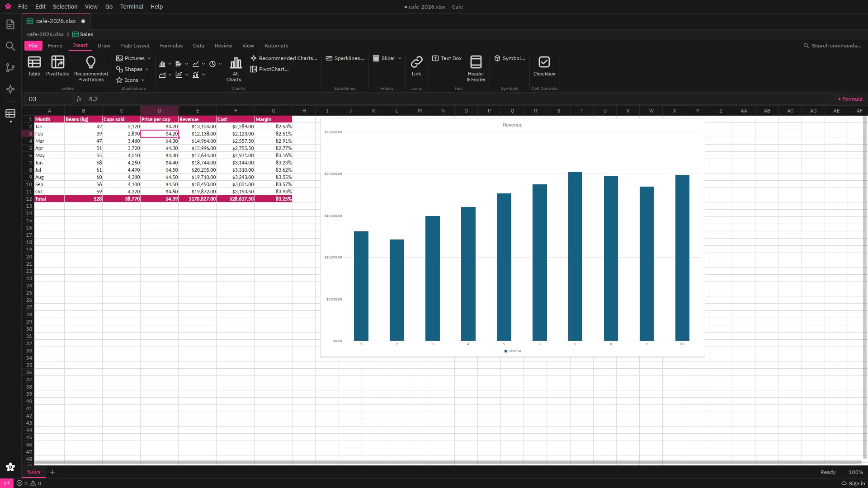Viewport: 868px width, 488px height.
Task: Click the pink File button
Action: point(33,46)
